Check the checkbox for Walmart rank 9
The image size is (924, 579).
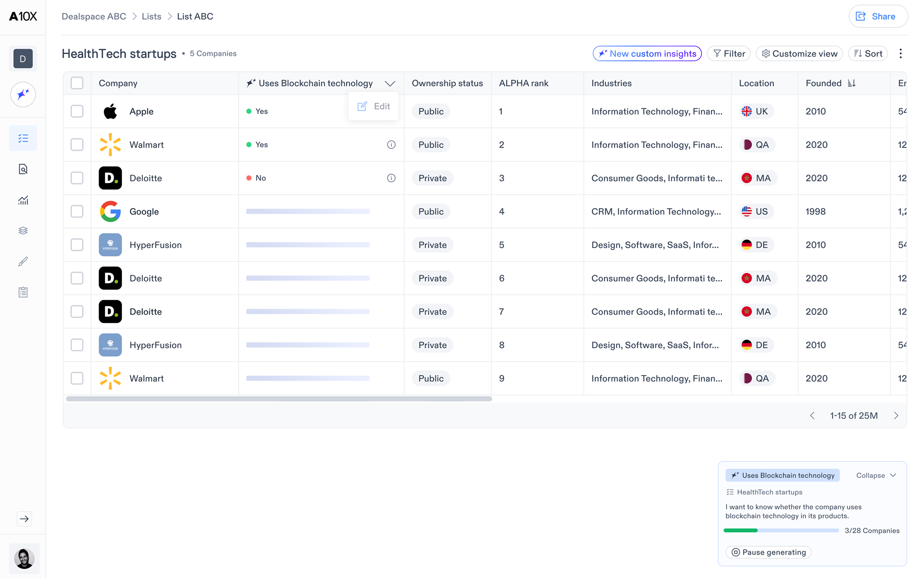[x=77, y=378]
